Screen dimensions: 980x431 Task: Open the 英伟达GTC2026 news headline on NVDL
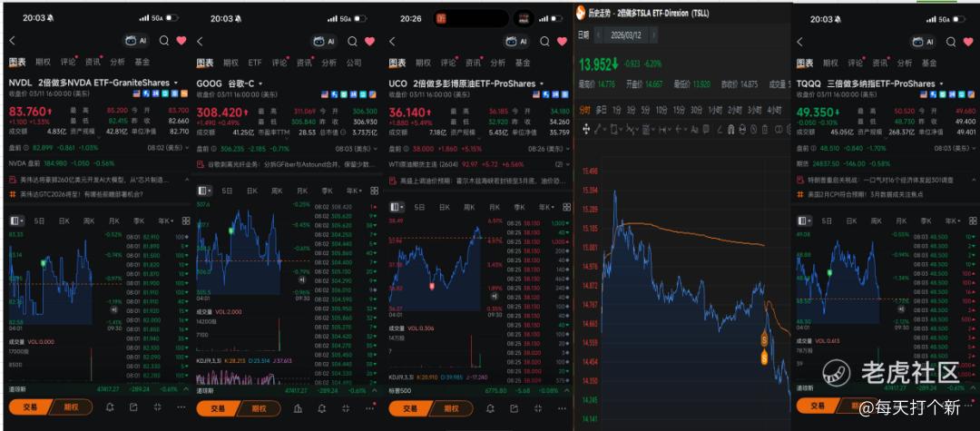pyautogui.click(x=80, y=194)
